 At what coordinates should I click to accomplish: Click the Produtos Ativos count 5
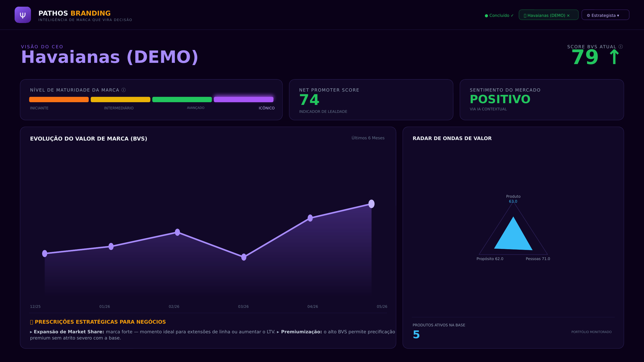(416, 335)
